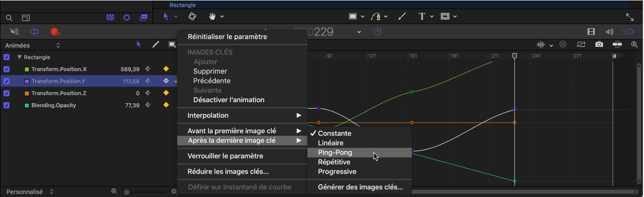Choose the keyframe sketch pencil tool
The height and width of the screenshot is (197, 644).
[x=156, y=44]
